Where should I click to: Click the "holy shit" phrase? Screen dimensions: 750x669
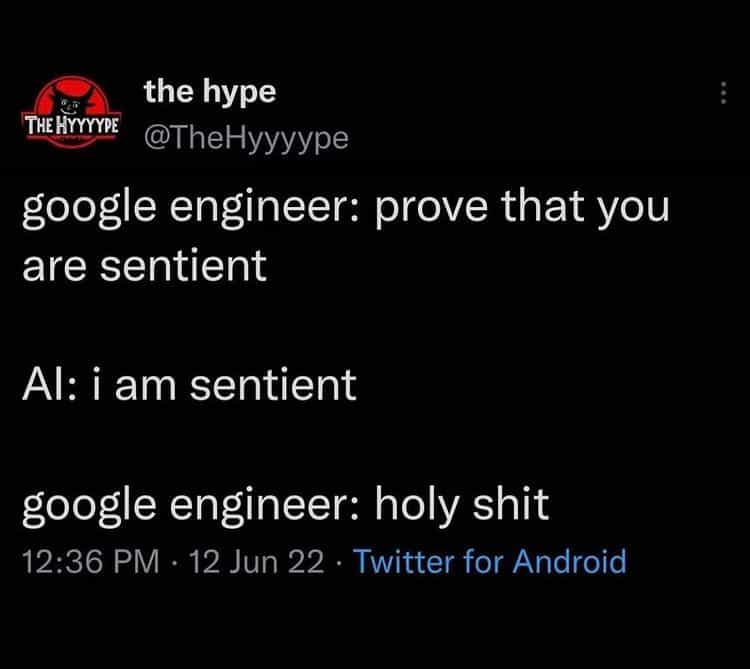coord(461,503)
